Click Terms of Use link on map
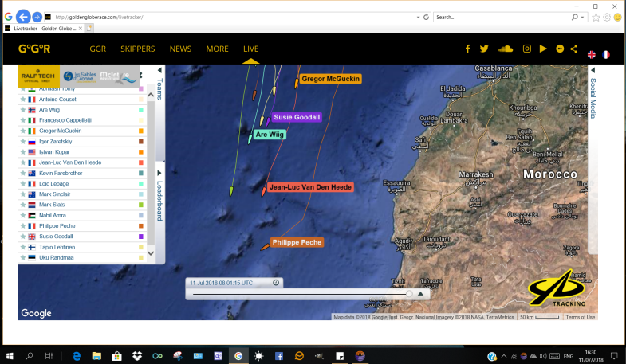626x364 pixels. (580, 317)
